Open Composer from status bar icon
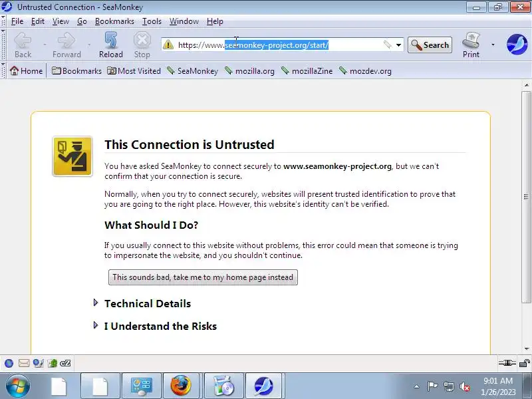Image resolution: width=532 pixels, height=399 pixels. 39,363
